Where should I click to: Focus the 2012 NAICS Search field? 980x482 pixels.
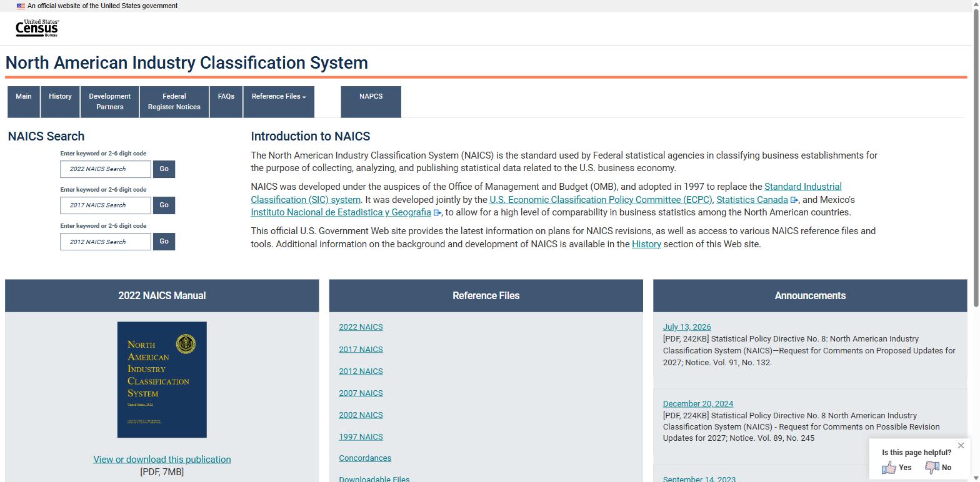[106, 242]
